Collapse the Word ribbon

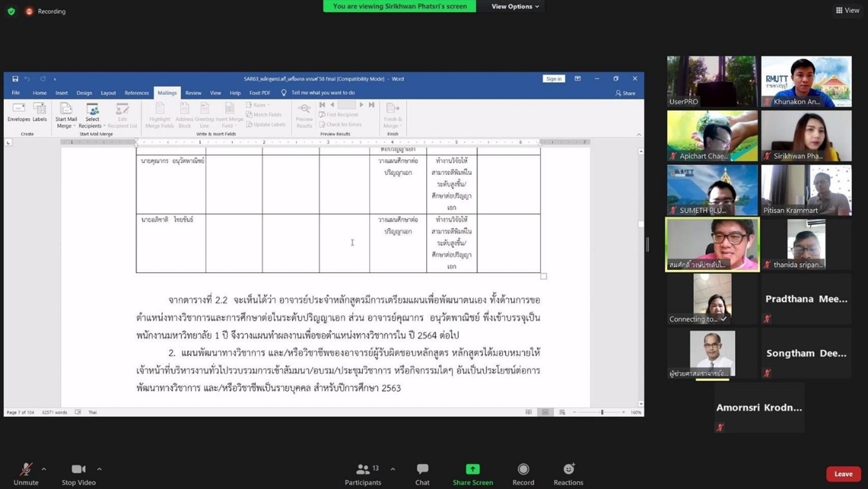pos(639,134)
